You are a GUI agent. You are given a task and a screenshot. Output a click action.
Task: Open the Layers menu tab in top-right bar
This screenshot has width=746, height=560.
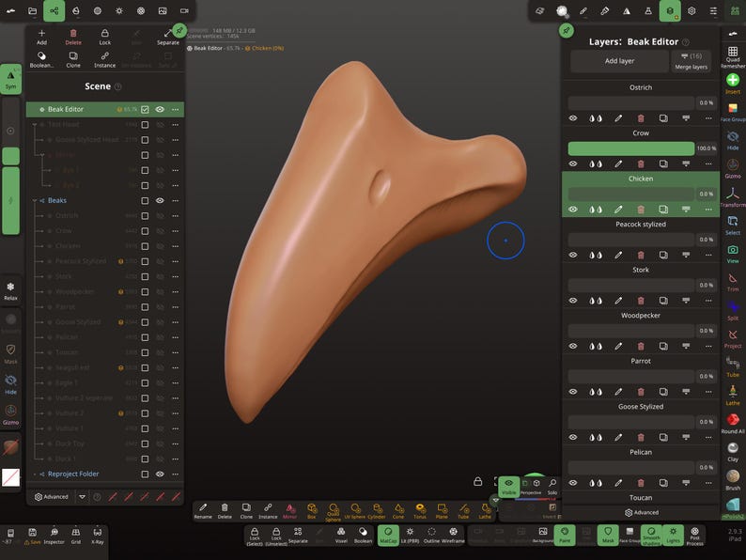670,10
